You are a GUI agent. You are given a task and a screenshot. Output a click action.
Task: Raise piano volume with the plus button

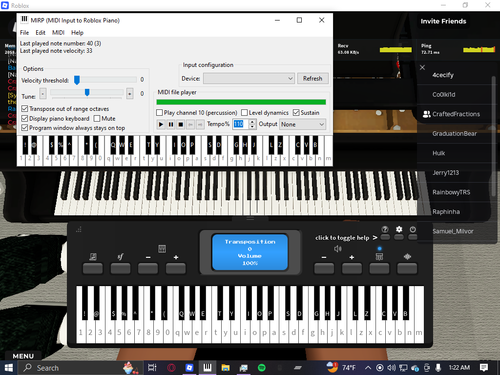352,268
